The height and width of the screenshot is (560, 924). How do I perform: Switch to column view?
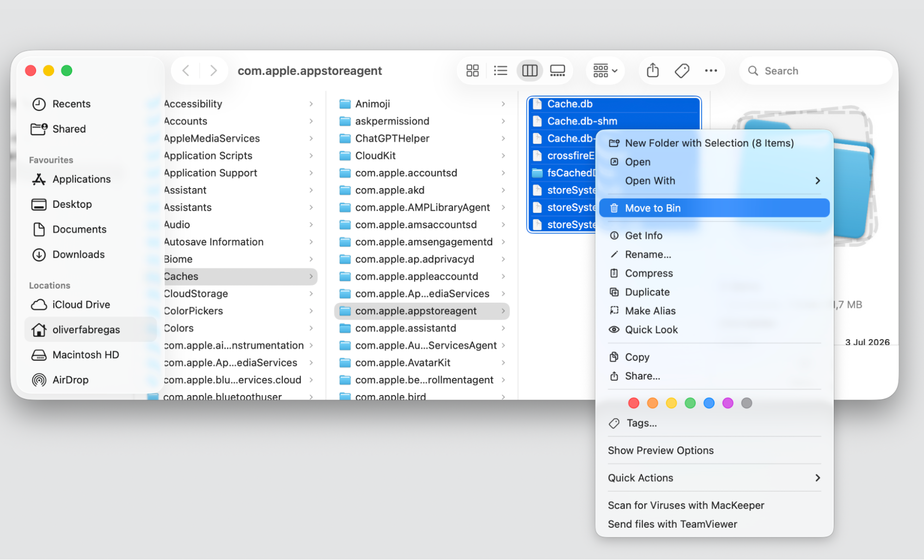coord(530,71)
